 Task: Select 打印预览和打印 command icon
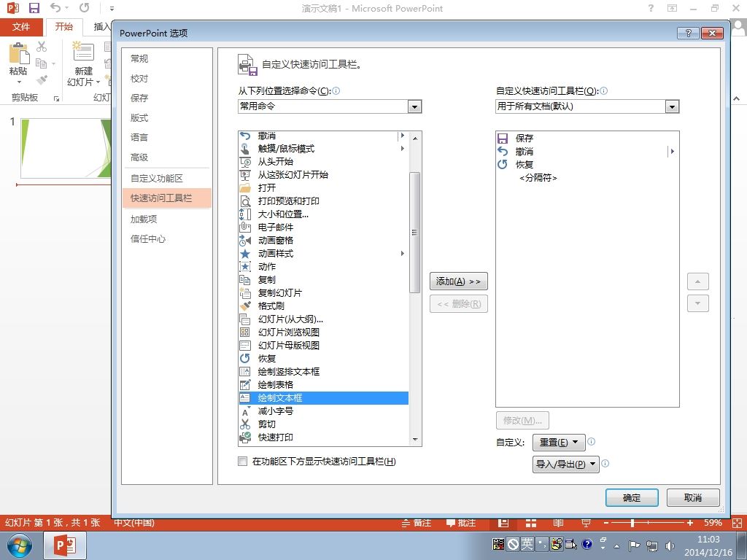click(x=245, y=201)
